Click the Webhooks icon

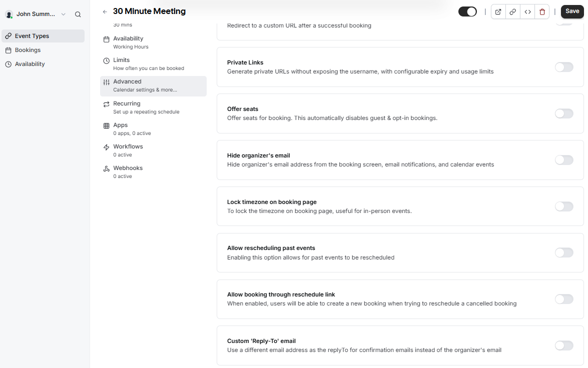(107, 168)
